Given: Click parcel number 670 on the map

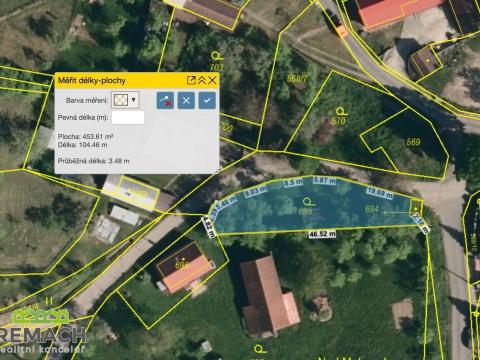Looking at the screenshot, I should click(x=338, y=121).
